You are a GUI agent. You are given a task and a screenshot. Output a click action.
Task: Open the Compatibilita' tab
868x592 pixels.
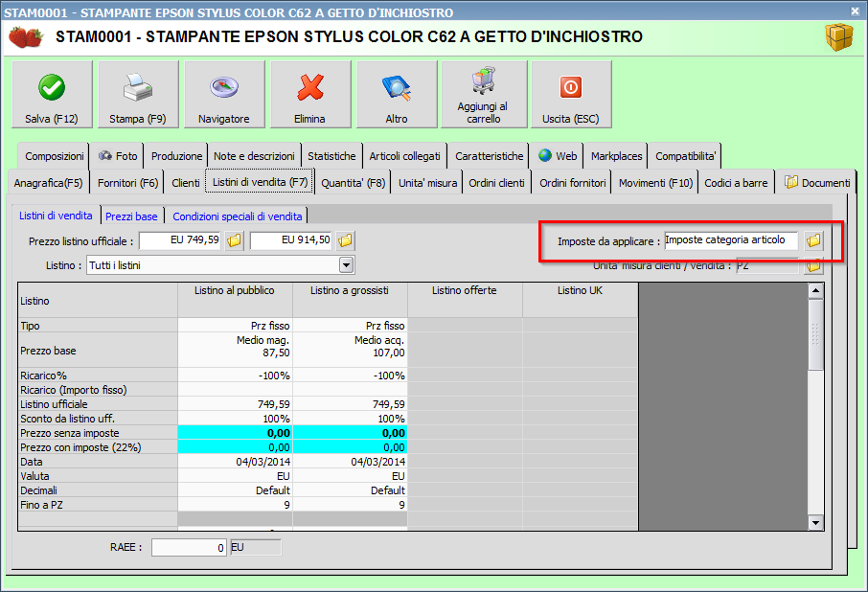pyautogui.click(x=685, y=156)
